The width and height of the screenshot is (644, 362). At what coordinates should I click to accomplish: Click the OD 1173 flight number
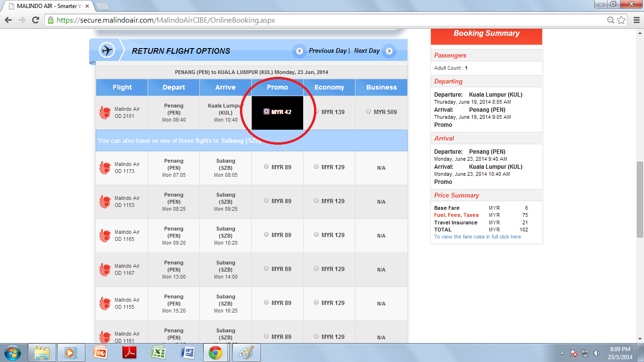(x=124, y=171)
